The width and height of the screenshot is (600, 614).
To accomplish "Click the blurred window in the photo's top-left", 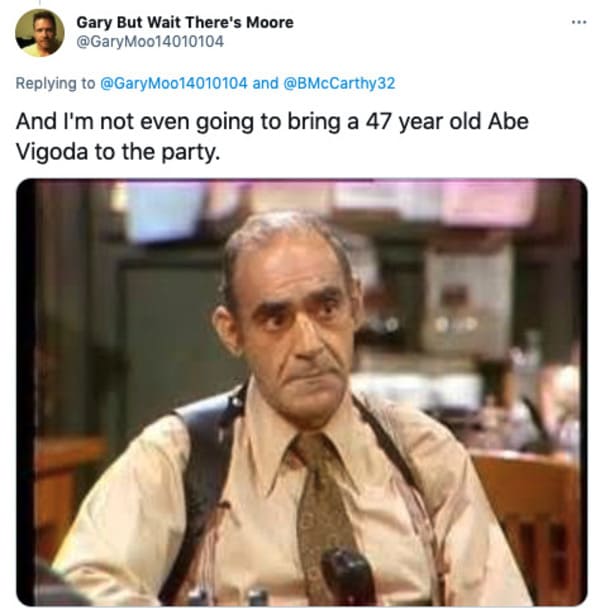I will click(164, 209).
